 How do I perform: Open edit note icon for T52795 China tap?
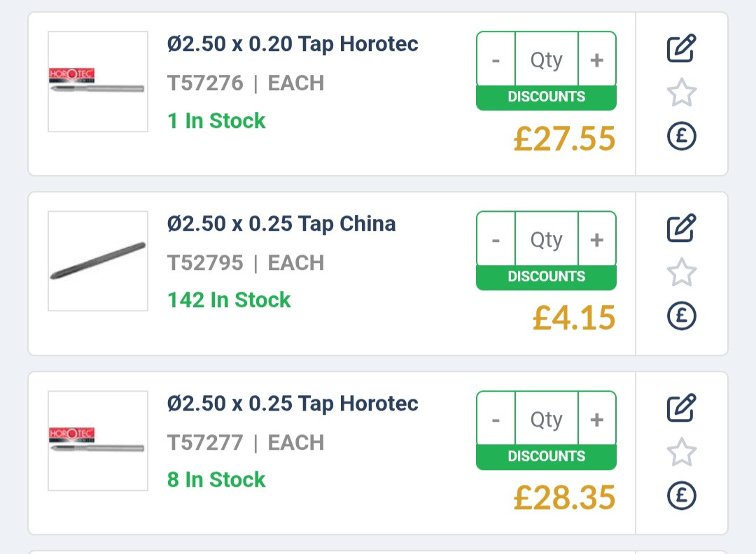point(682,228)
